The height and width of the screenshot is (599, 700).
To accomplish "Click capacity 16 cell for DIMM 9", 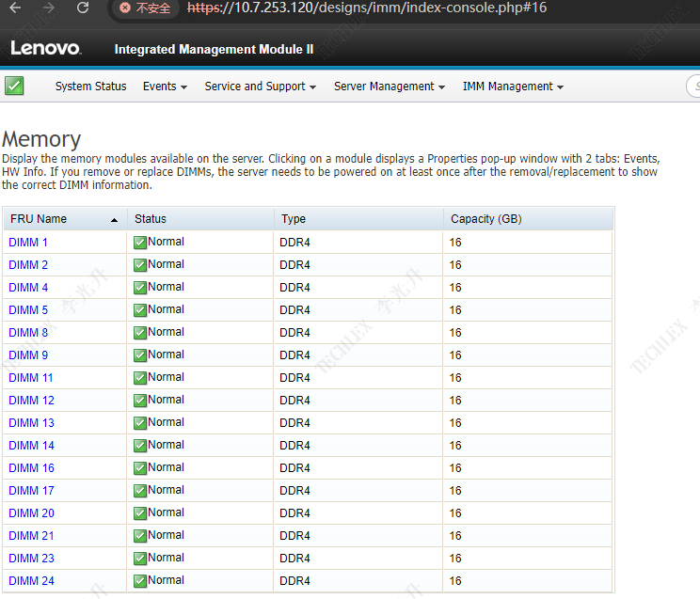I will pyautogui.click(x=528, y=355).
